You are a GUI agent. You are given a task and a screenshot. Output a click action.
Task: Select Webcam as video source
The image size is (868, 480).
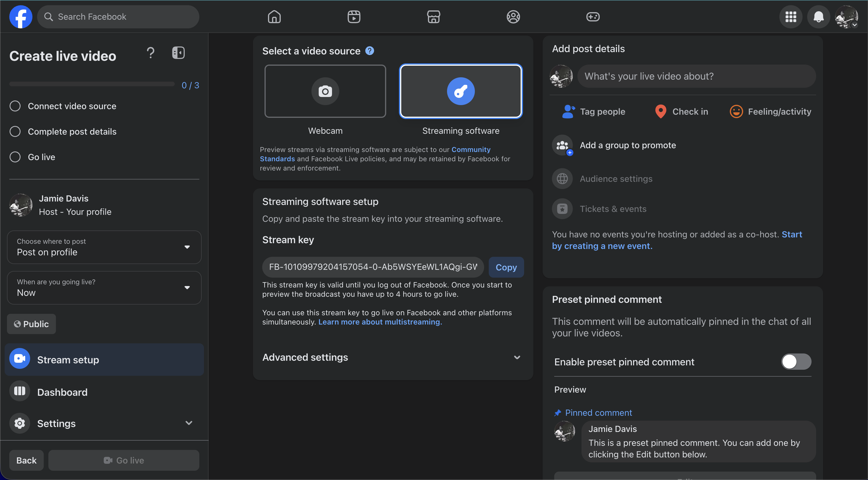pyautogui.click(x=325, y=91)
